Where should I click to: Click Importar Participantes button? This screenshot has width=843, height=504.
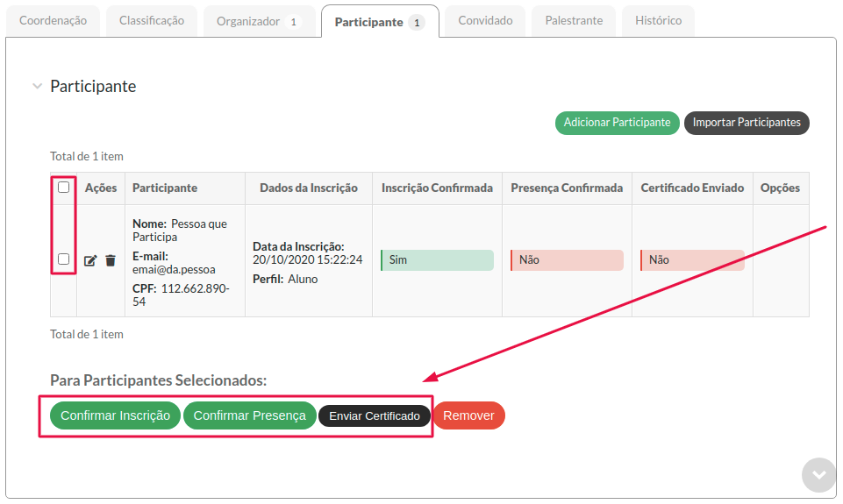[747, 123]
